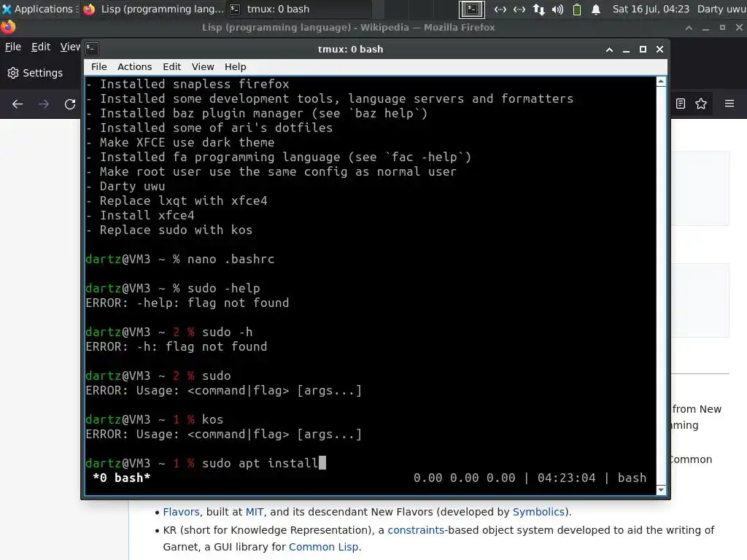Maximize the tmux terminal window
The image size is (747, 560).
(643, 49)
